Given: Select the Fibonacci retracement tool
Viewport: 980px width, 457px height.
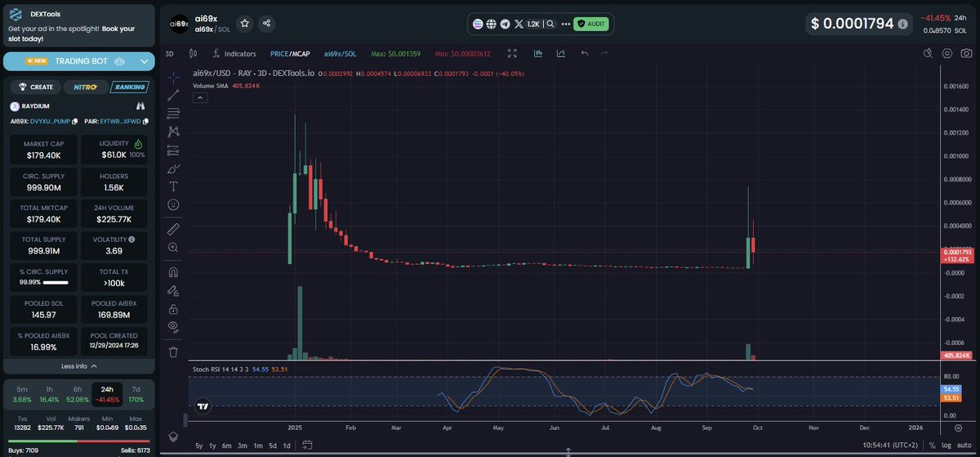Looking at the screenshot, I should click(173, 113).
